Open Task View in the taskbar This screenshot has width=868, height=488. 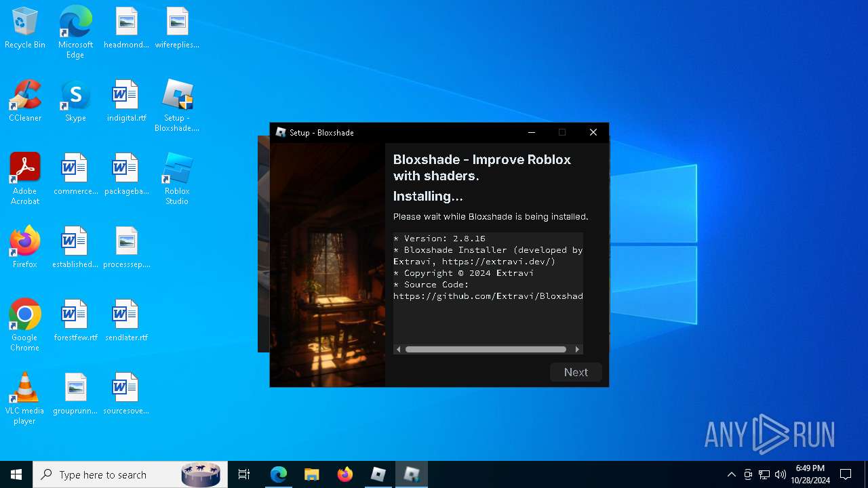[244, 474]
